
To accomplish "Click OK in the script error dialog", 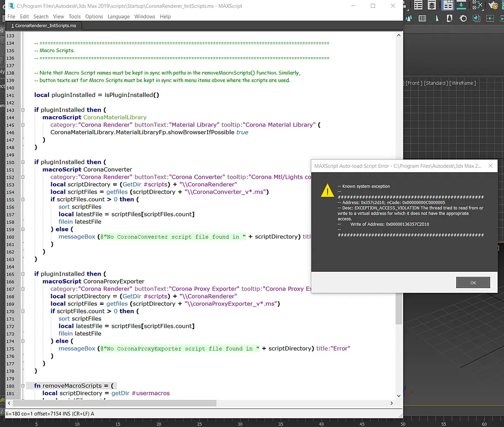I will tap(473, 283).
